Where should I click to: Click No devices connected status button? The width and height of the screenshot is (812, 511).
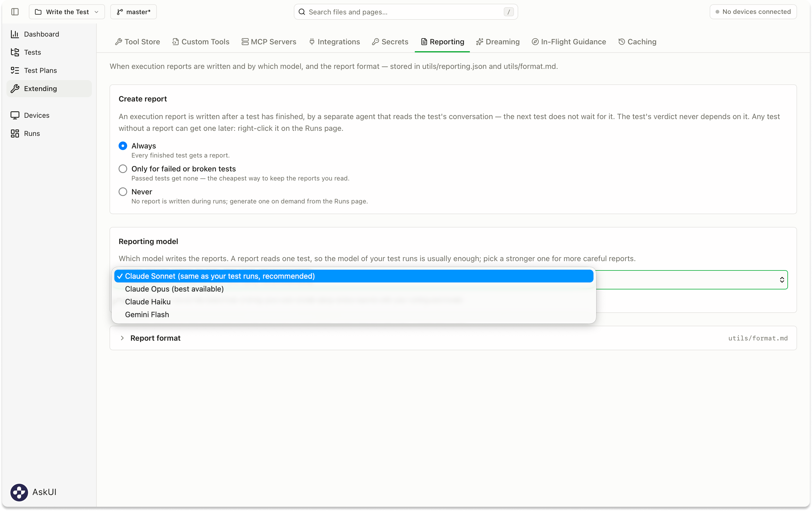[x=753, y=12]
